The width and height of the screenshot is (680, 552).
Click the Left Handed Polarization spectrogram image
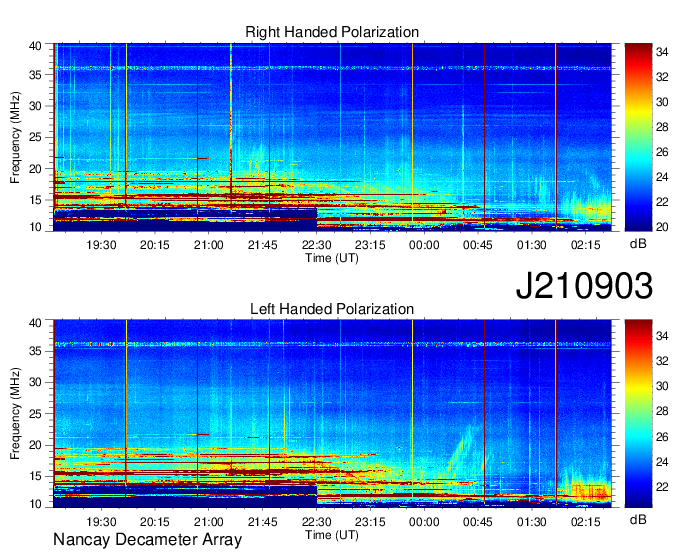[x=332, y=414]
